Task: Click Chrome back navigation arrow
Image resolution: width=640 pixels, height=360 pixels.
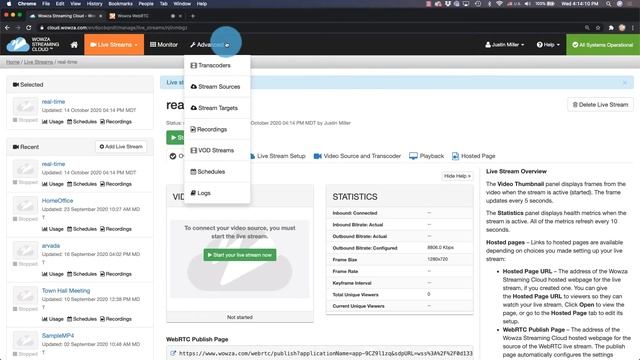Action: [x=7, y=28]
